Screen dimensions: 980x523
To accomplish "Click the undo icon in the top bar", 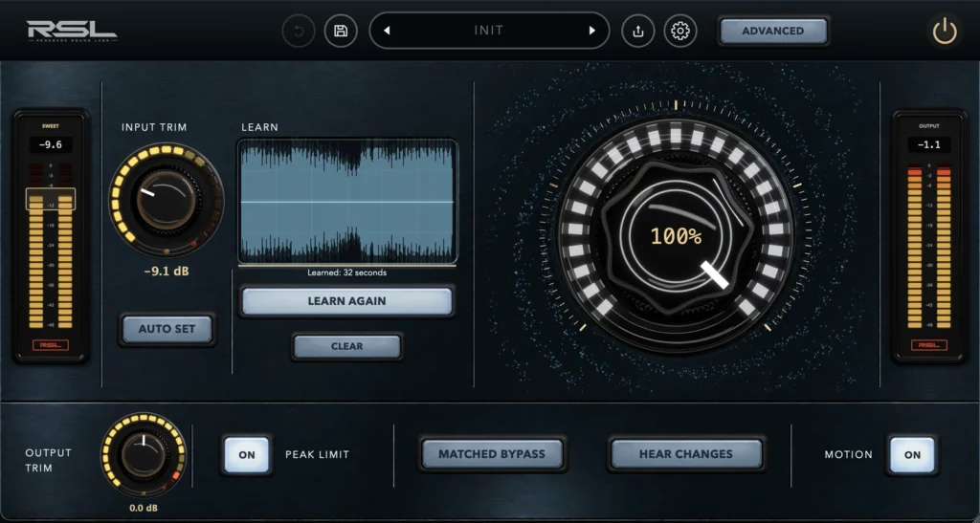I will click(299, 31).
